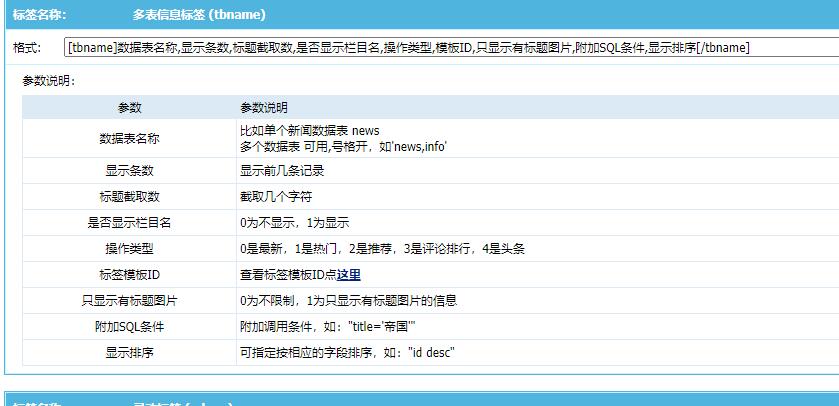Select the 标题截取数 parameter cell
The width and height of the screenshot is (839, 406).
tap(129, 196)
